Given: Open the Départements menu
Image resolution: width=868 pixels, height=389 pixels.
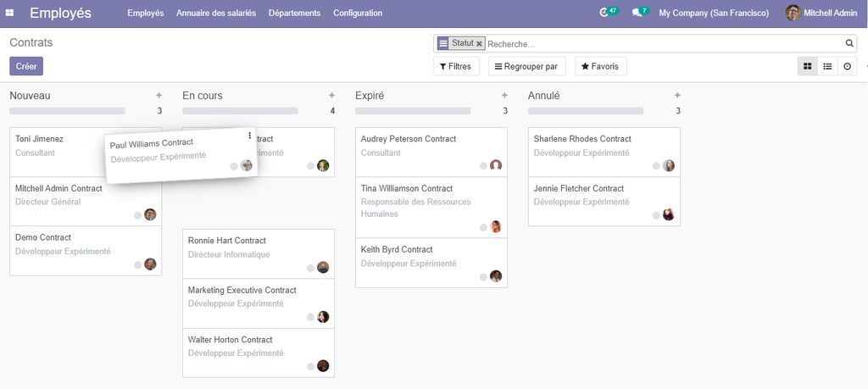Looking at the screenshot, I should tap(294, 13).
